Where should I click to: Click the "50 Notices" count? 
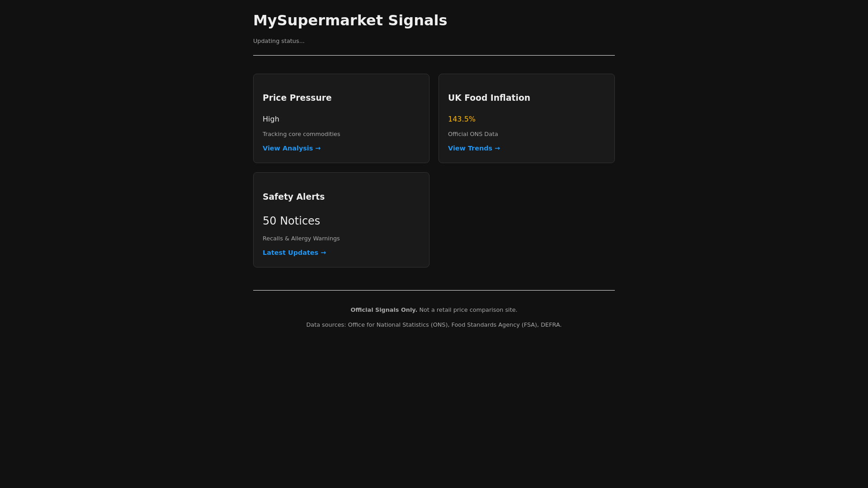pos(291,221)
